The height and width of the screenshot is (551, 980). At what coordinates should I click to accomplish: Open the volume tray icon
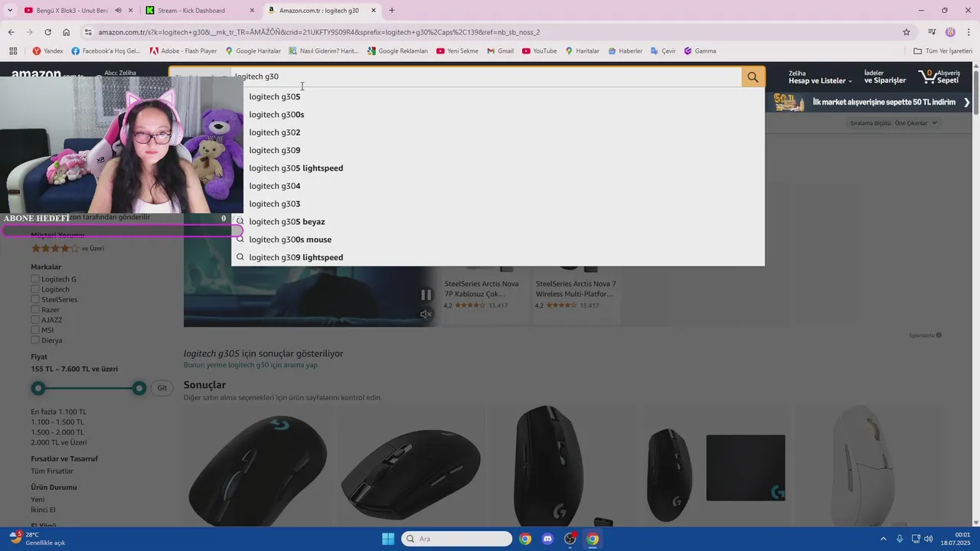929,539
